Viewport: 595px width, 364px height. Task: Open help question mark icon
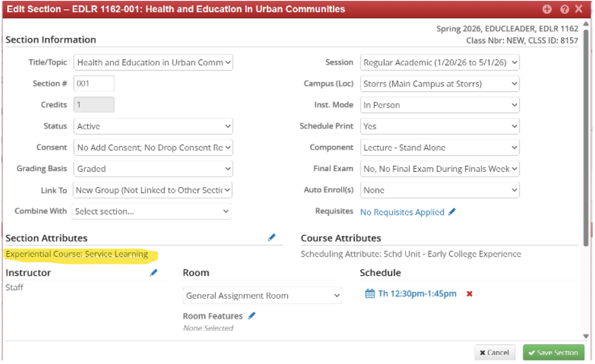click(564, 9)
